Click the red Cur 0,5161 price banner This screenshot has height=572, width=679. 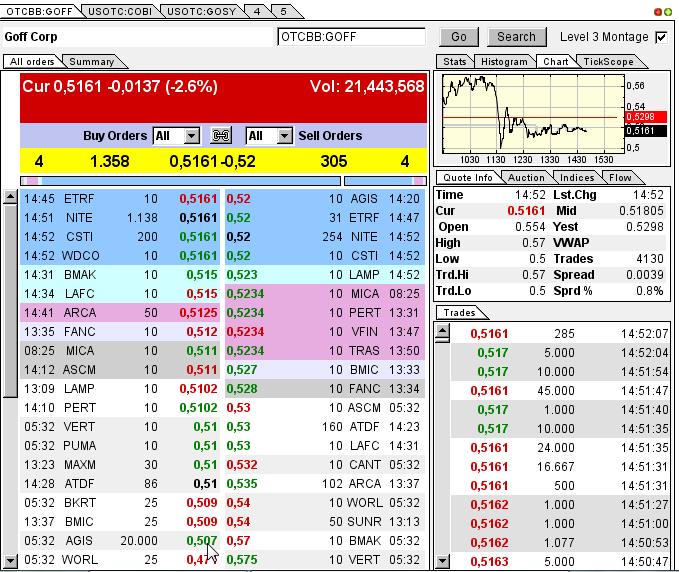point(223,98)
